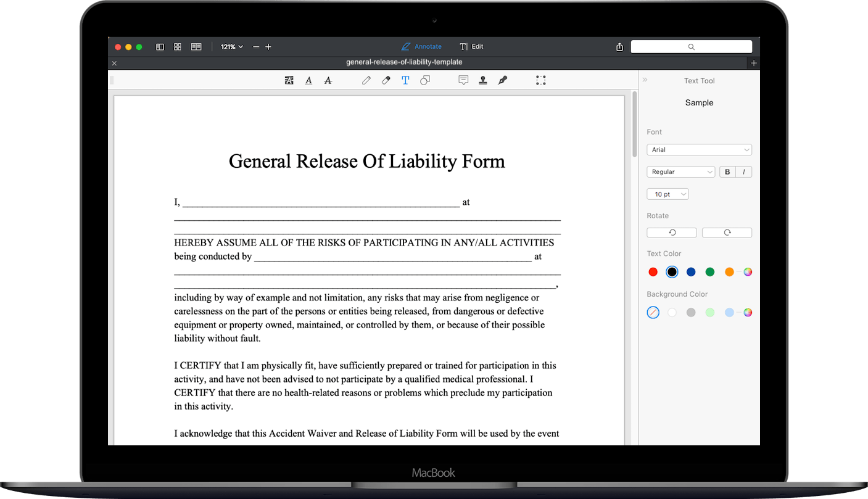Select the Annotate tab
The height and width of the screenshot is (499, 868).
click(x=421, y=46)
